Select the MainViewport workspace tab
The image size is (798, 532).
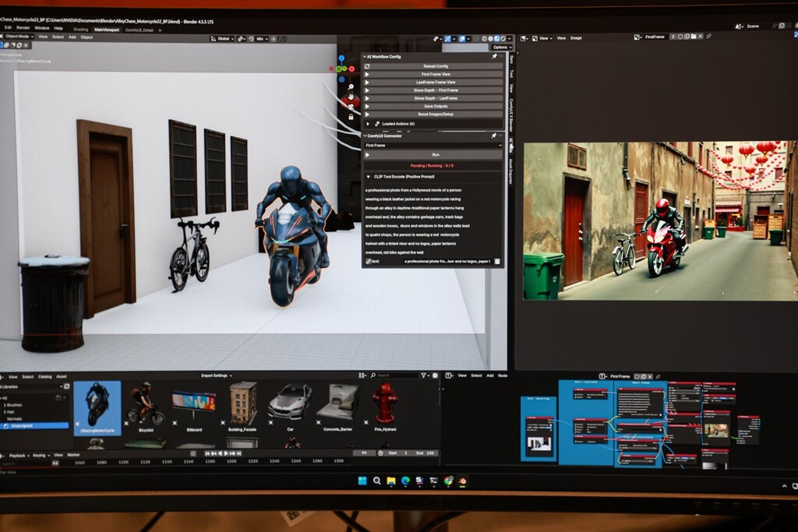107,30
